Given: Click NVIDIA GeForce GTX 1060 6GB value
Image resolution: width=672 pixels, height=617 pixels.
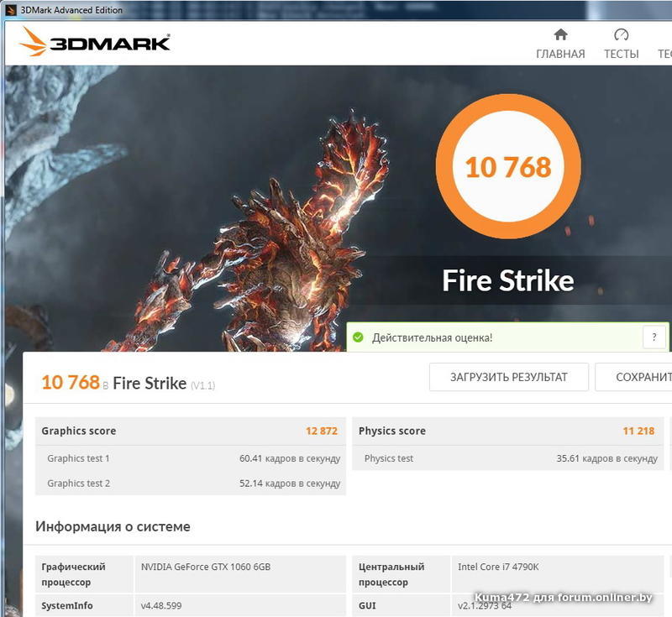Looking at the screenshot, I should pyautogui.click(x=206, y=567).
